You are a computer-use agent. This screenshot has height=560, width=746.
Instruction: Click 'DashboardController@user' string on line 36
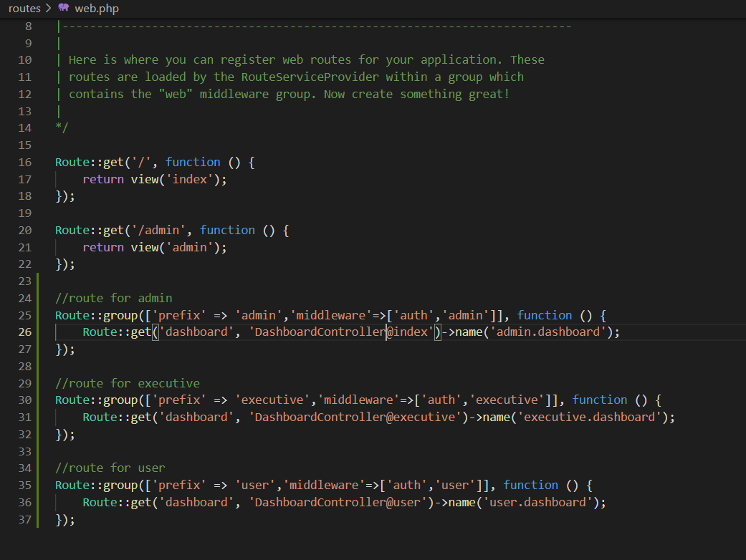(x=338, y=502)
